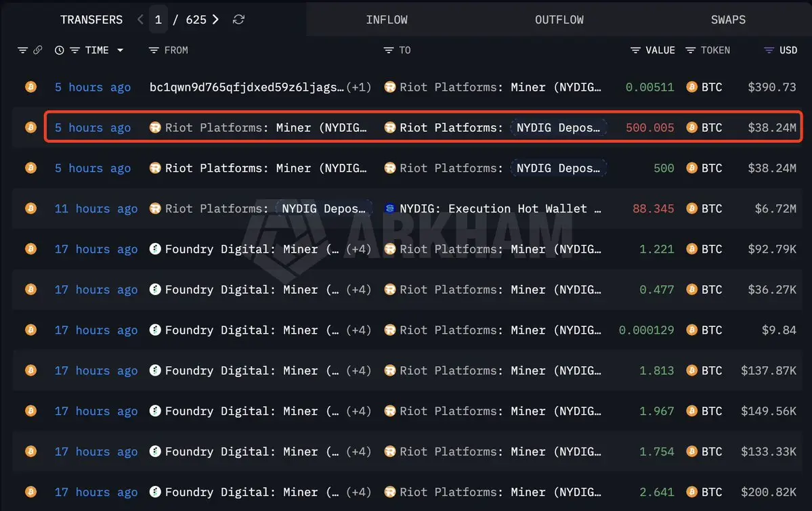
Task: Click NYDIG Depos tag on 500.005 row
Action: click(558, 127)
